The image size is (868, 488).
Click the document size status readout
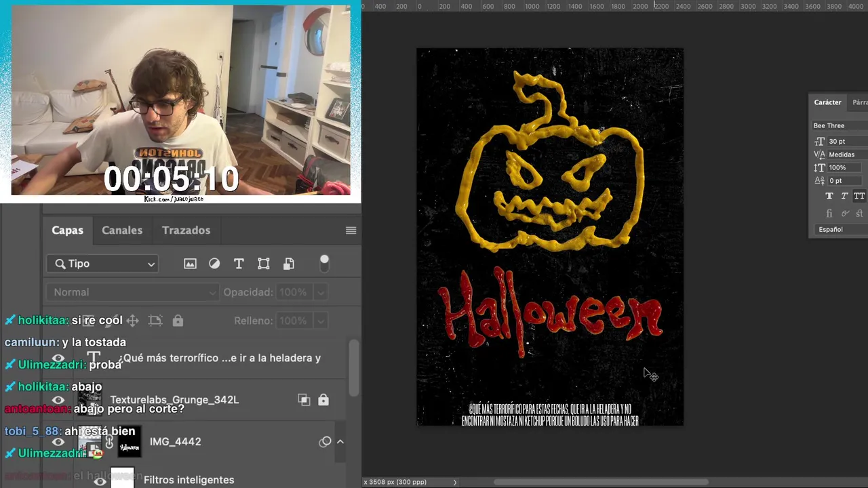[x=395, y=482]
